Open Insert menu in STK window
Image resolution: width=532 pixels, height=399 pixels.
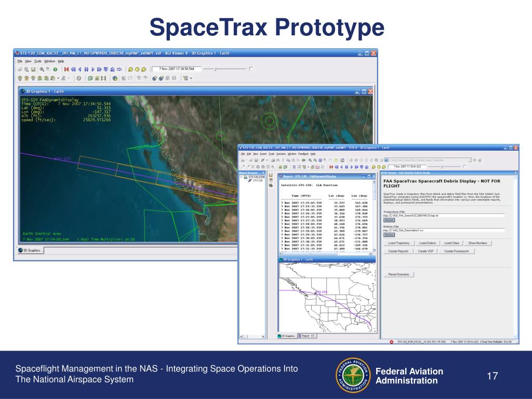[x=263, y=154]
